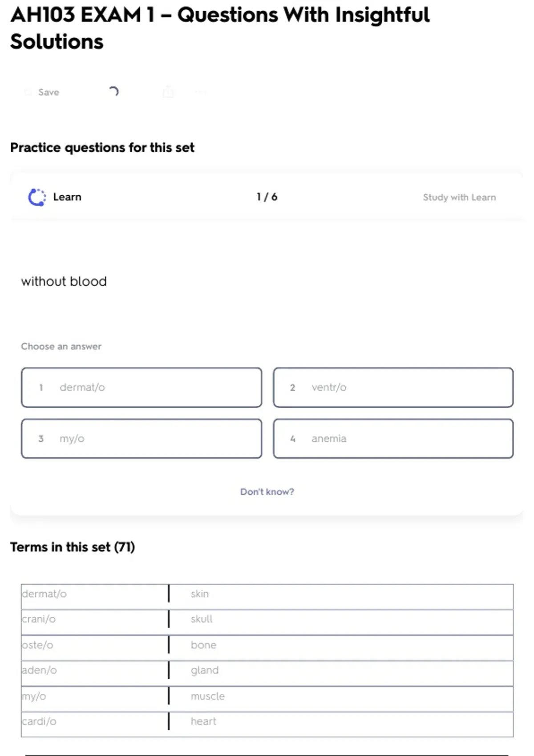Screen dimensions: 534x756
Task: Click the 'without blood' question prompt
Action: [64, 281]
